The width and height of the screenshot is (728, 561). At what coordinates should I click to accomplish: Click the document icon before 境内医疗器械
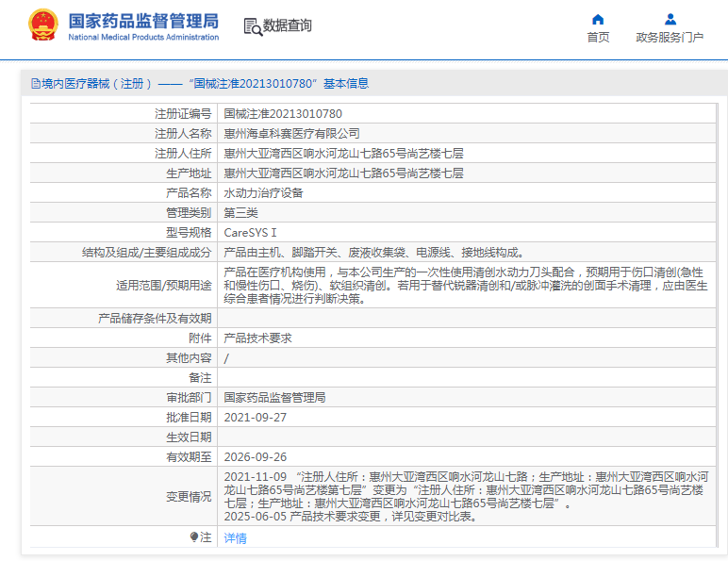click(x=35, y=84)
